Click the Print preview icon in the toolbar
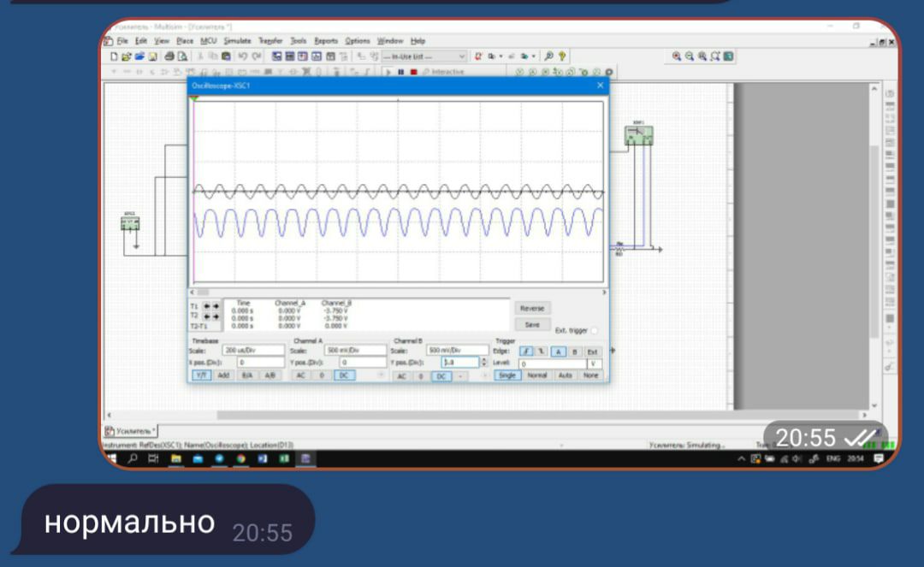The height and width of the screenshot is (567, 924). click(x=183, y=56)
